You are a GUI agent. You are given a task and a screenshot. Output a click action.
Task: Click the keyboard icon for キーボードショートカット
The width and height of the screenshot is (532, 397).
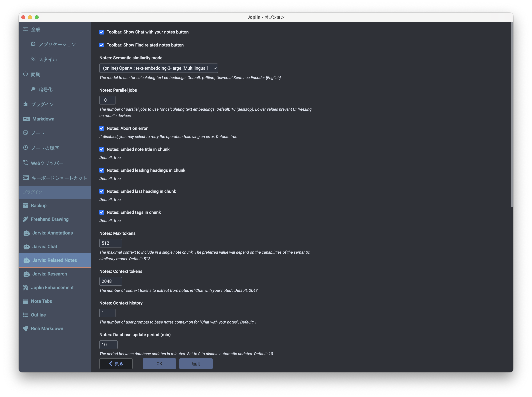pos(26,178)
